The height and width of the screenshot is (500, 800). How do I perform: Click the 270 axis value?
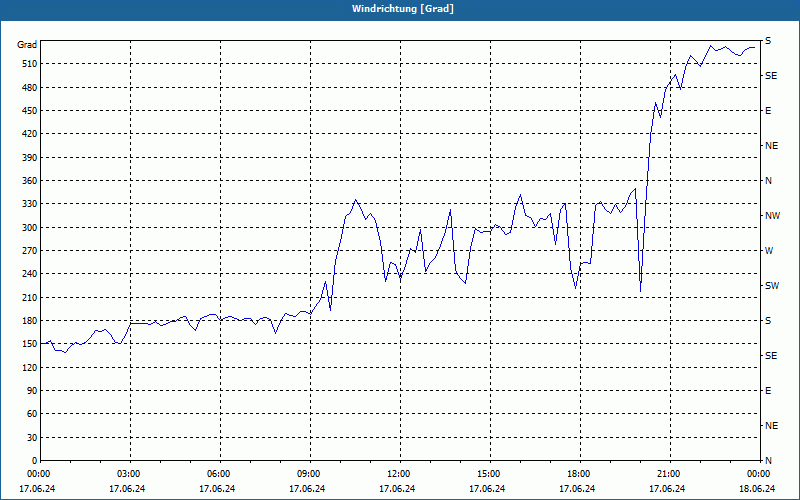coord(29,251)
